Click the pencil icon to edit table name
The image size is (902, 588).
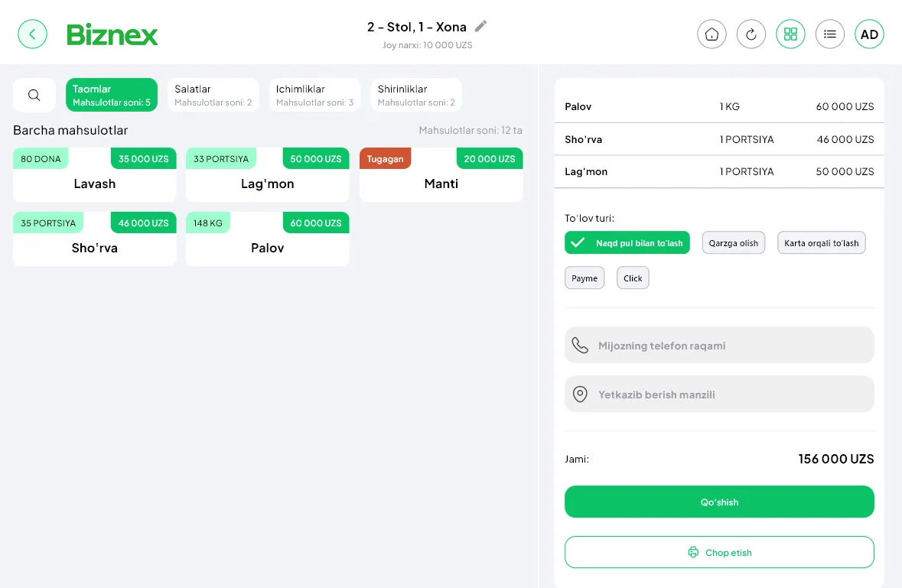tap(480, 27)
